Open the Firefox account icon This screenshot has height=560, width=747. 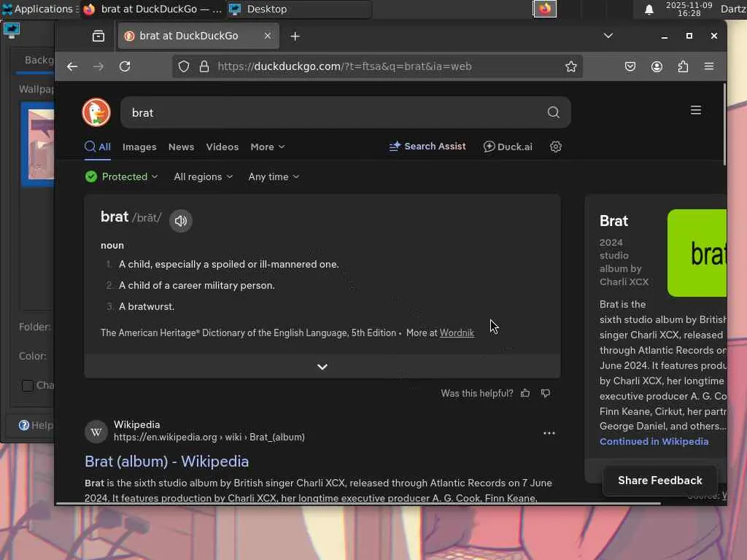click(x=657, y=66)
